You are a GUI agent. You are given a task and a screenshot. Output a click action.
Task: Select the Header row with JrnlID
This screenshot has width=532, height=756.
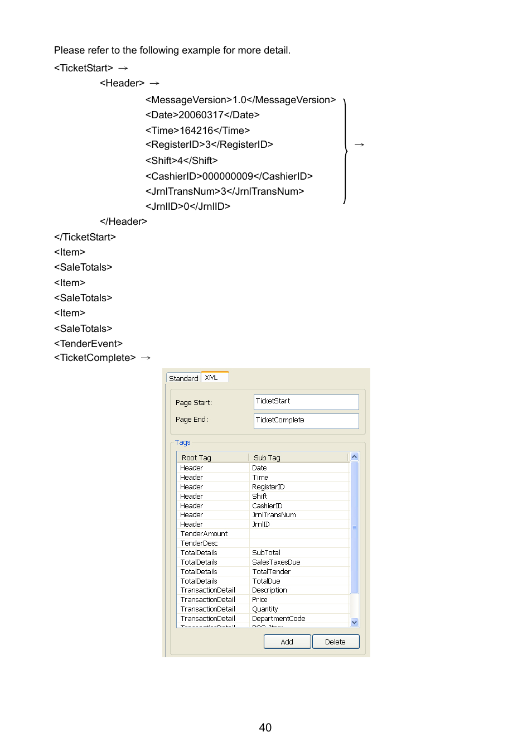click(263, 524)
